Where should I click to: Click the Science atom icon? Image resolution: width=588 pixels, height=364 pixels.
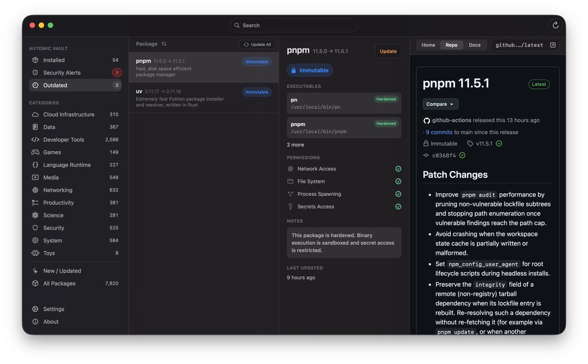pos(35,216)
